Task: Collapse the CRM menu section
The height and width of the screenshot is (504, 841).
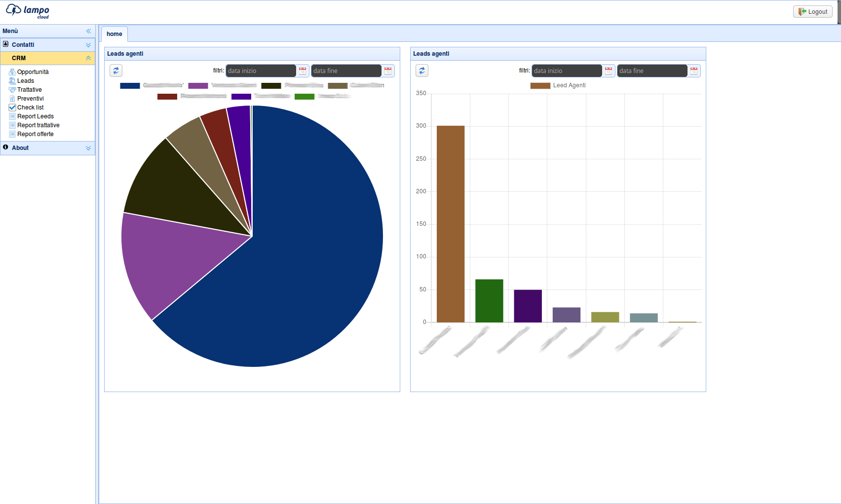Action: pos(88,58)
